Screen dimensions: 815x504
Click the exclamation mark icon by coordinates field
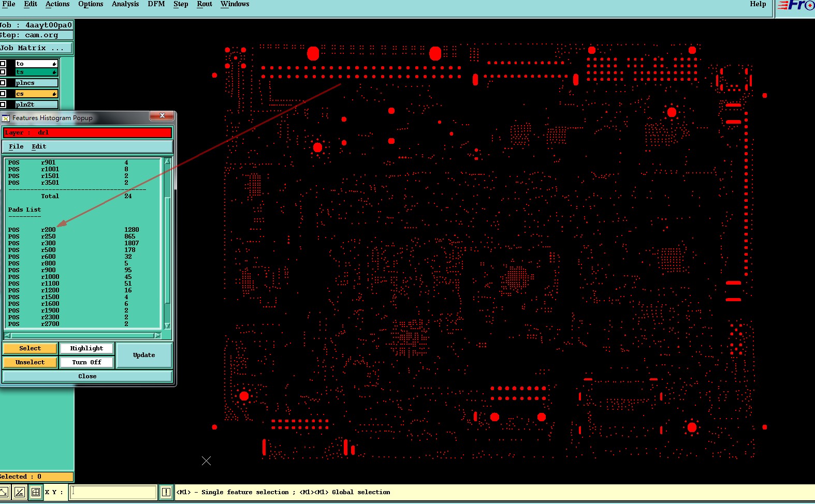tap(166, 492)
